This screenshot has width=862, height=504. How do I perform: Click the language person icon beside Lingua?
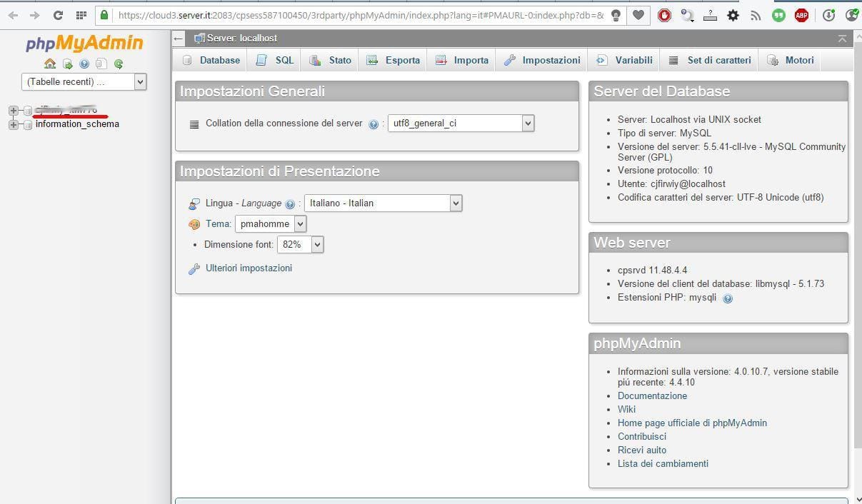coord(194,204)
